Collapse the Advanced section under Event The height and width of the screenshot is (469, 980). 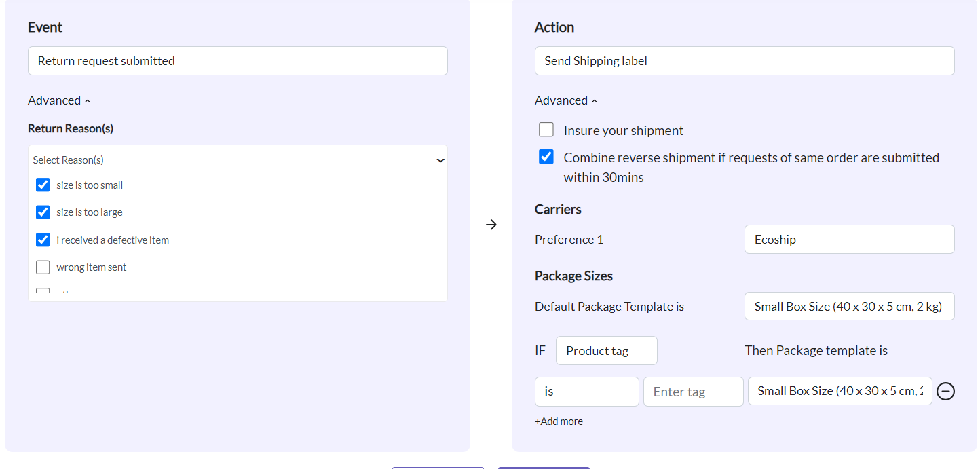(59, 100)
